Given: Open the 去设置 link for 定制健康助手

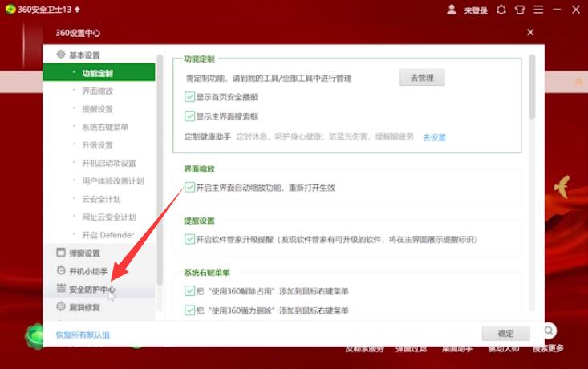Looking at the screenshot, I should pyautogui.click(x=434, y=137).
